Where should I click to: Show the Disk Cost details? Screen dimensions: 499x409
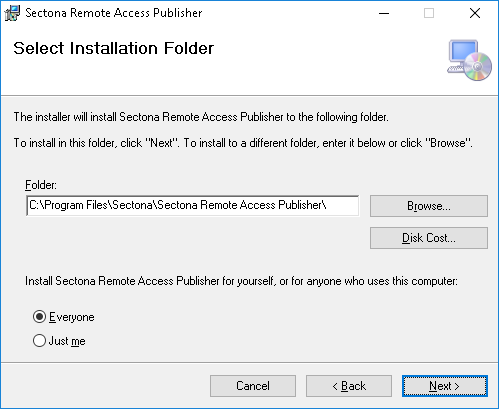point(429,238)
